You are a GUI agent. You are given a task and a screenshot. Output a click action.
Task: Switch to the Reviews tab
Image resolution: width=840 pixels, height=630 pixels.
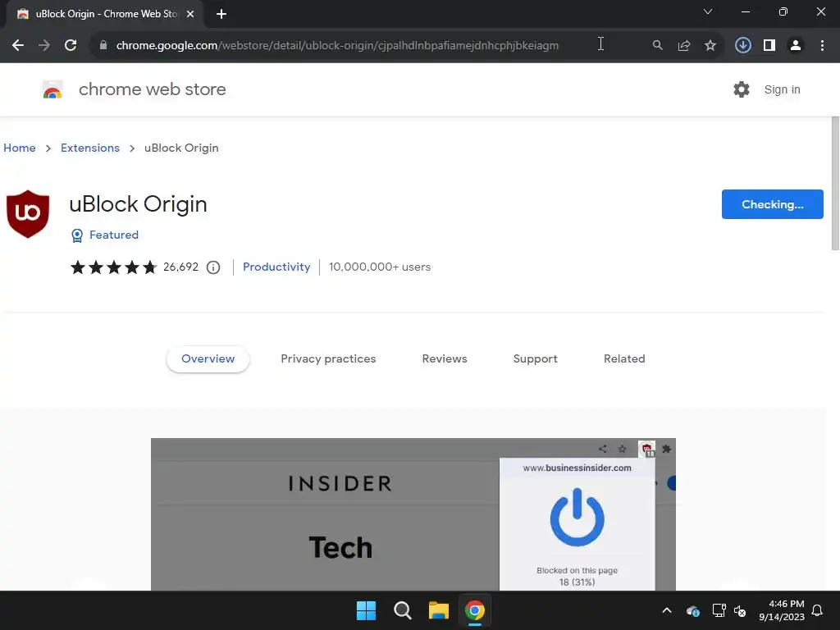[445, 359]
